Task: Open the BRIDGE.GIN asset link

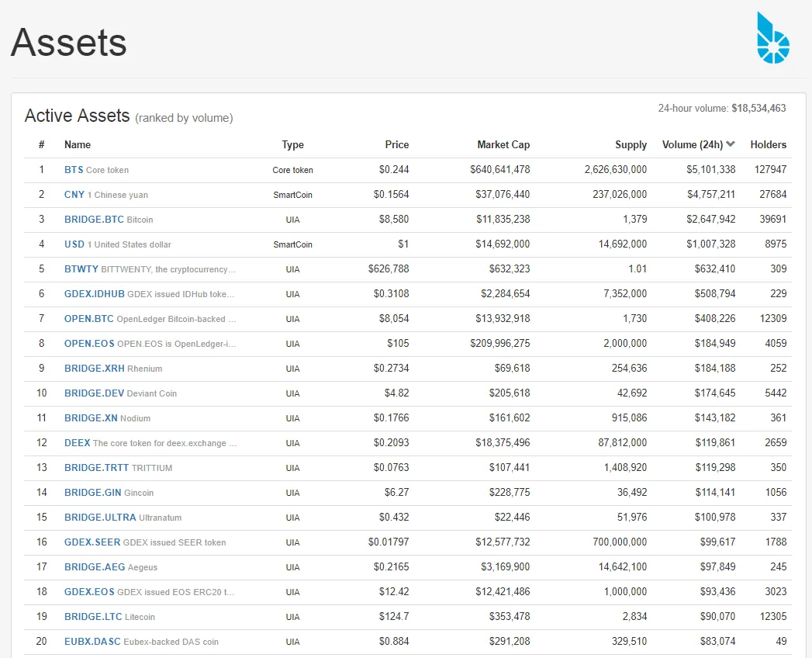Action: (x=93, y=493)
